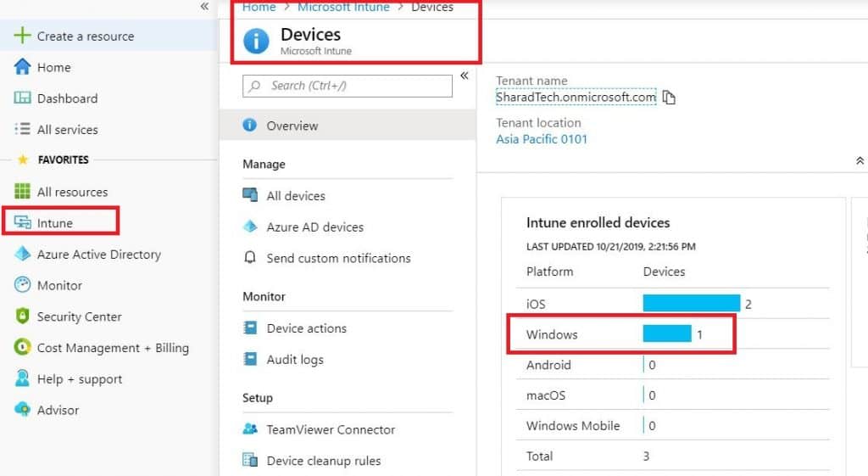This screenshot has height=476, width=868.
Task: Click the Overview info icon in blade menu
Action: click(250, 126)
